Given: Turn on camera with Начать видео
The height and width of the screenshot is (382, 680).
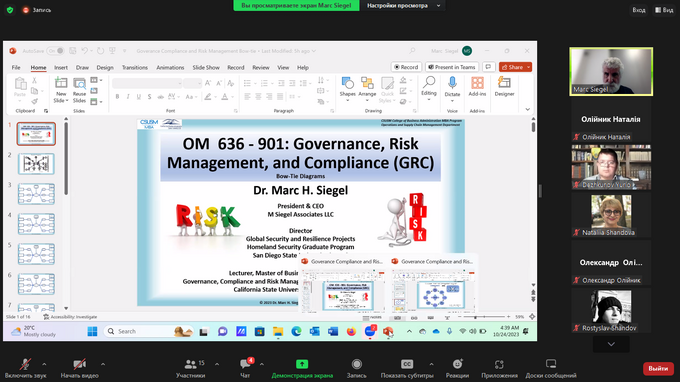Looking at the screenshot, I should [79, 364].
